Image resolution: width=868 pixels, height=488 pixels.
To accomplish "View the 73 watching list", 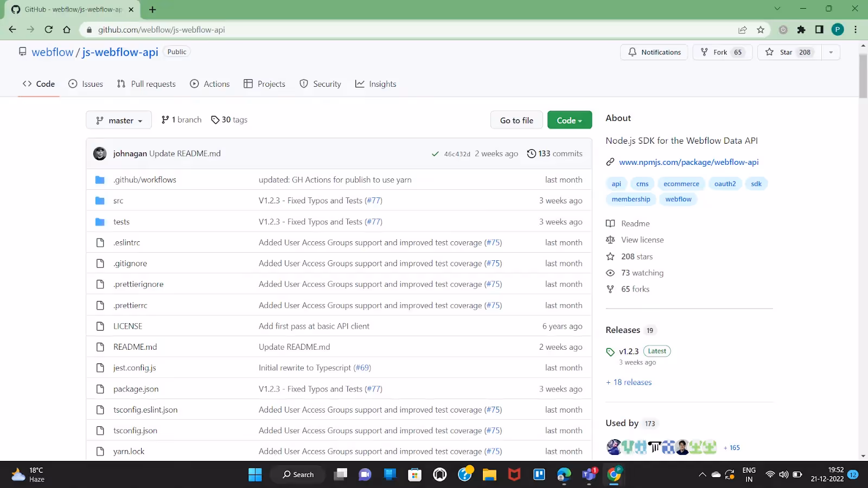I will pos(642,273).
